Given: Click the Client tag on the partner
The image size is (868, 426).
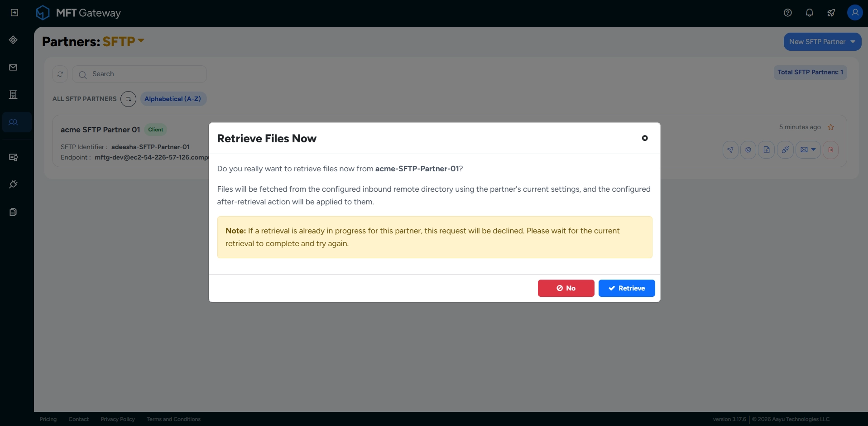Looking at the screenshot, I should click(156, 130).
